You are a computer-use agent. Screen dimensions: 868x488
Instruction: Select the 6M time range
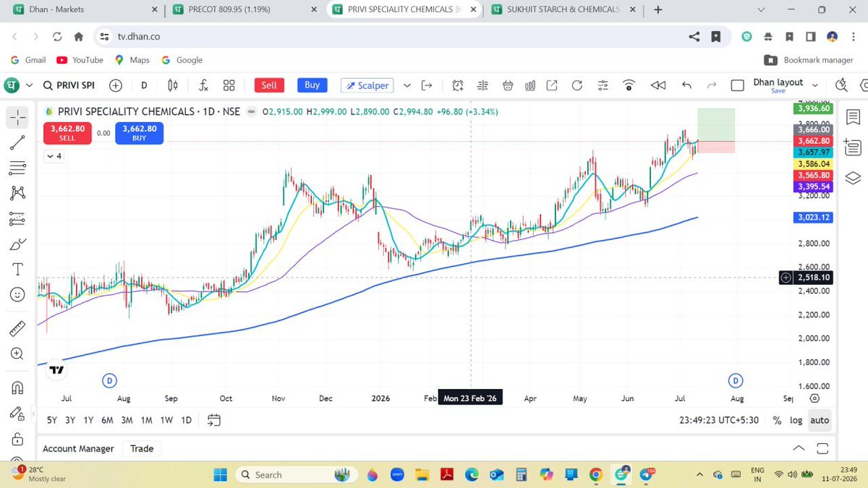(x=107, y=420)
